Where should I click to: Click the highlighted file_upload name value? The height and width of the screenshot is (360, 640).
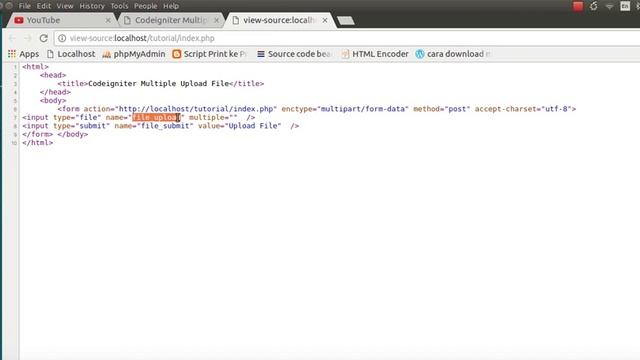pyautogui.click(x=156, y=118)
